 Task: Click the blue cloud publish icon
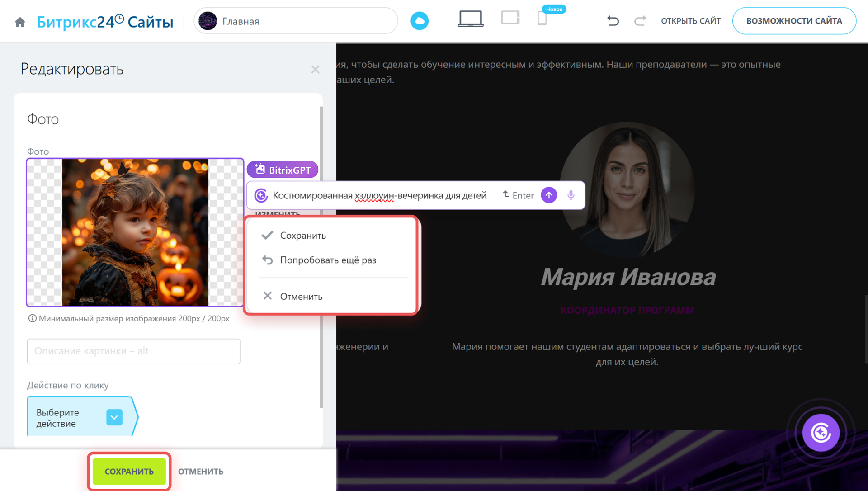tap(419, 21)
